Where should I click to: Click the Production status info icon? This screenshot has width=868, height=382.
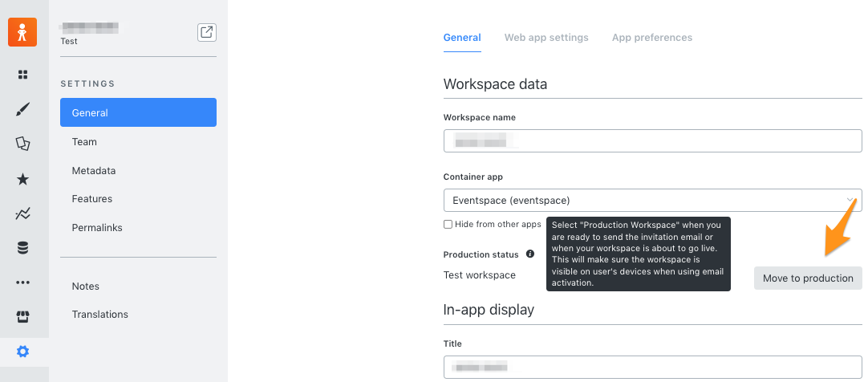point(529,254)
